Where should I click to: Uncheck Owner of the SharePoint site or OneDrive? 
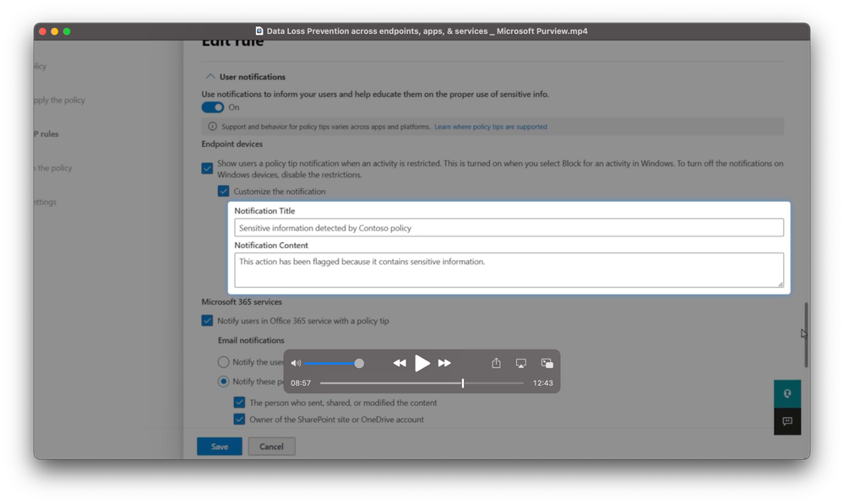(240, 419)
